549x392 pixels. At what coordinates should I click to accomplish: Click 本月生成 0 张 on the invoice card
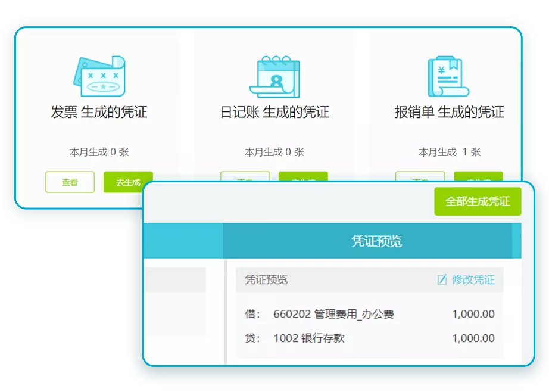[x=98, y=152]
